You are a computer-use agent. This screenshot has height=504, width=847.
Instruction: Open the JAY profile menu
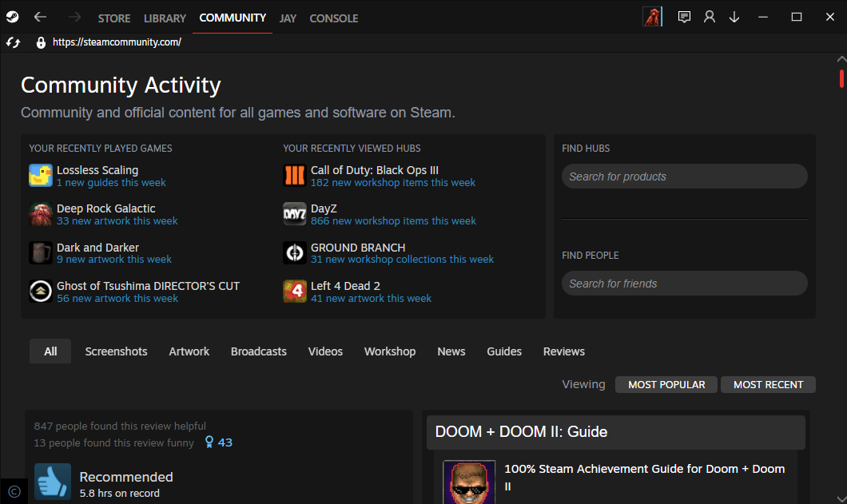(288, 18)
